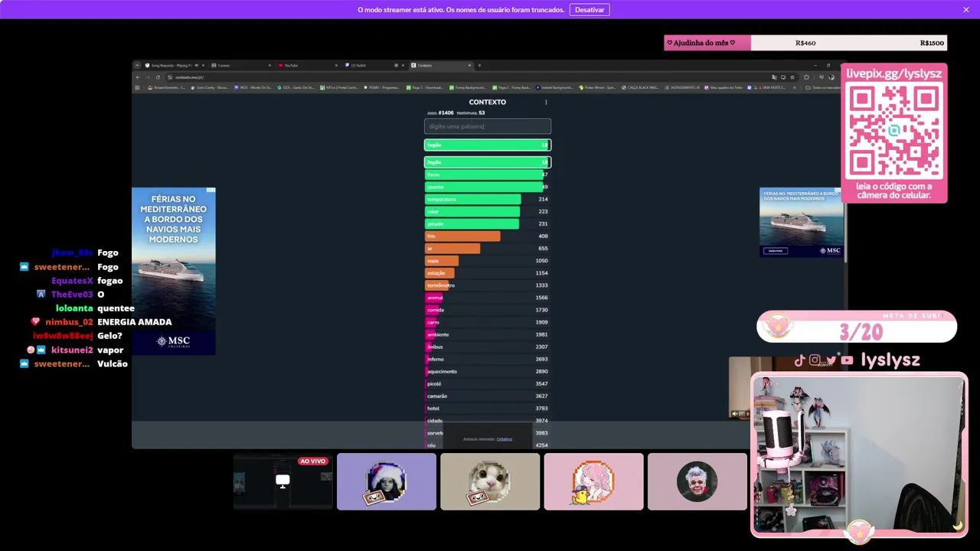The image size is (980, 551).
Task: Select the 'quente' guess bar
Action: 488,187
